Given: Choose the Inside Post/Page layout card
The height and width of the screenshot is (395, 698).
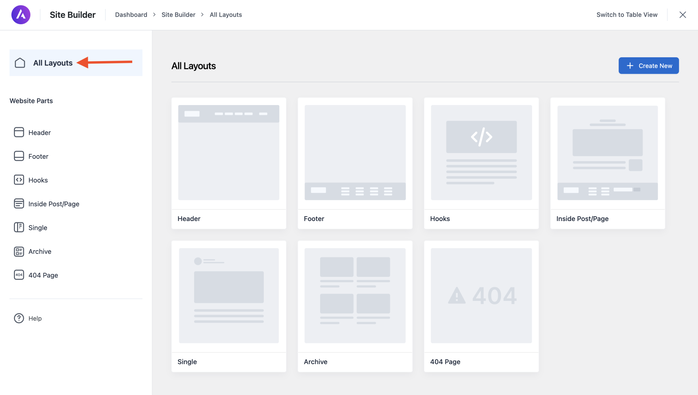Looking at the screenshot, I should pyautogui.click(x=608, y=163).
